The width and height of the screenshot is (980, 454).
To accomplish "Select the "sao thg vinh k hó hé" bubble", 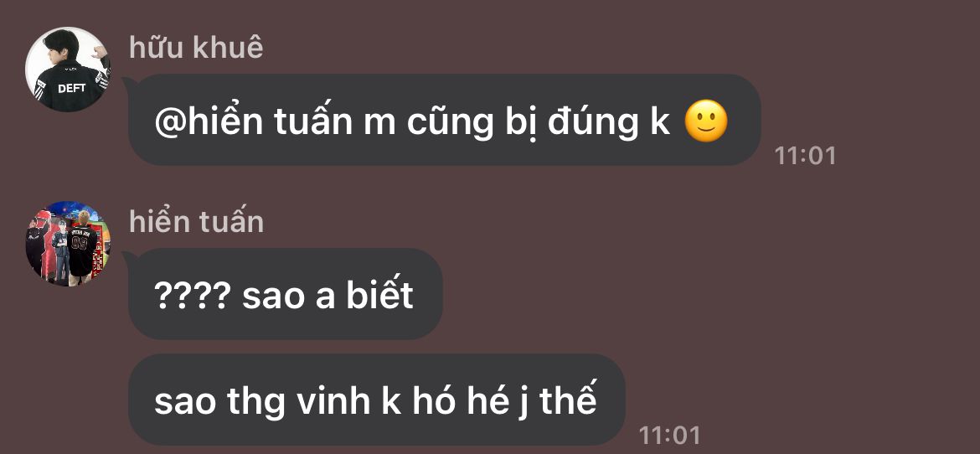I will 377,400.
